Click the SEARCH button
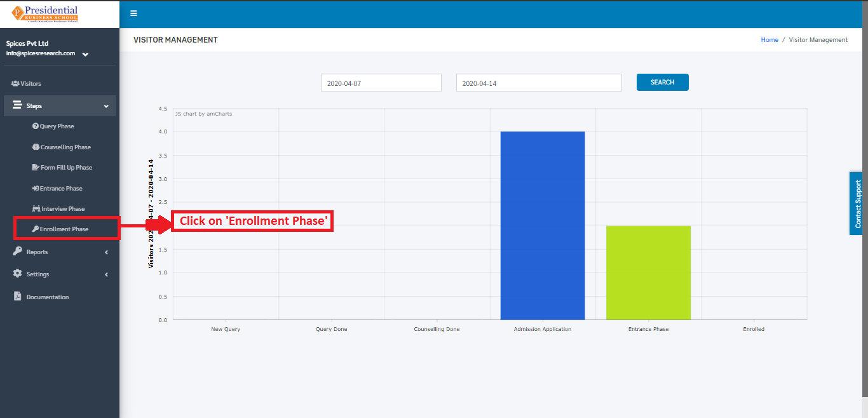Image resolution: width=868 pixels, height=418 pixels. tap(663, 83)
